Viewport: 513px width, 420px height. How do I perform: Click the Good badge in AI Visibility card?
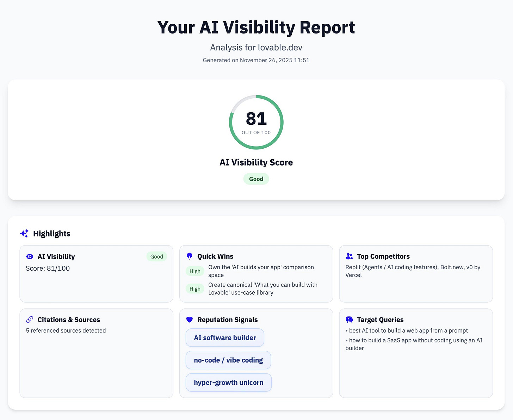pos(157,257)
